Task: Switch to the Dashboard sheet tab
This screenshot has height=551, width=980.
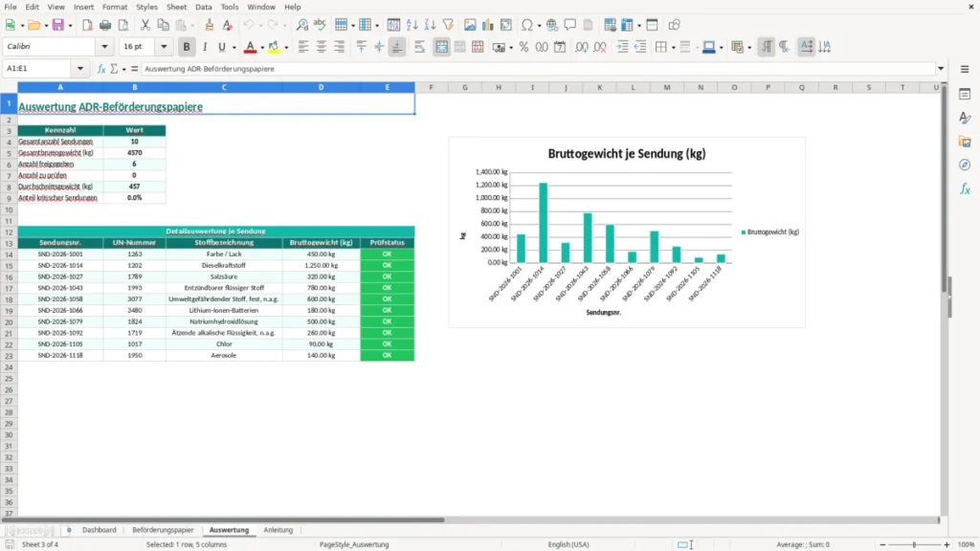Action: [100, 530]
